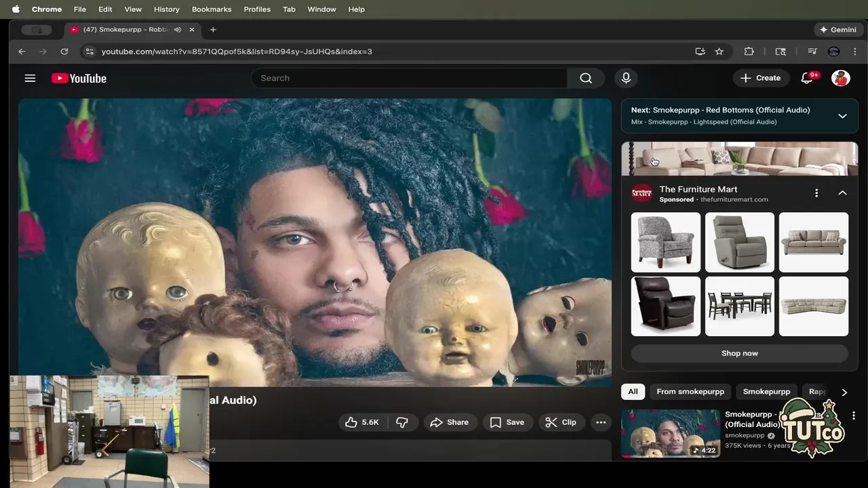Viewport: 868px width, 488px height.
Task: Open Chrome tab strip dropdown at left
Action: point(37,30)
